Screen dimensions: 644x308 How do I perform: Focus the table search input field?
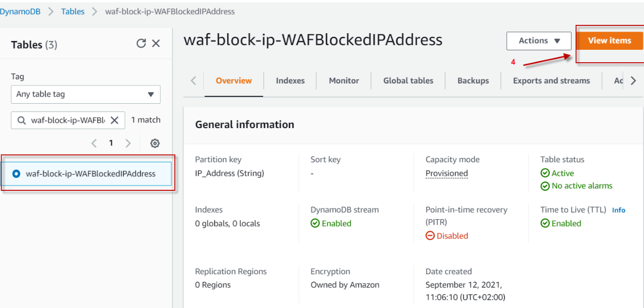pos(67,120)
